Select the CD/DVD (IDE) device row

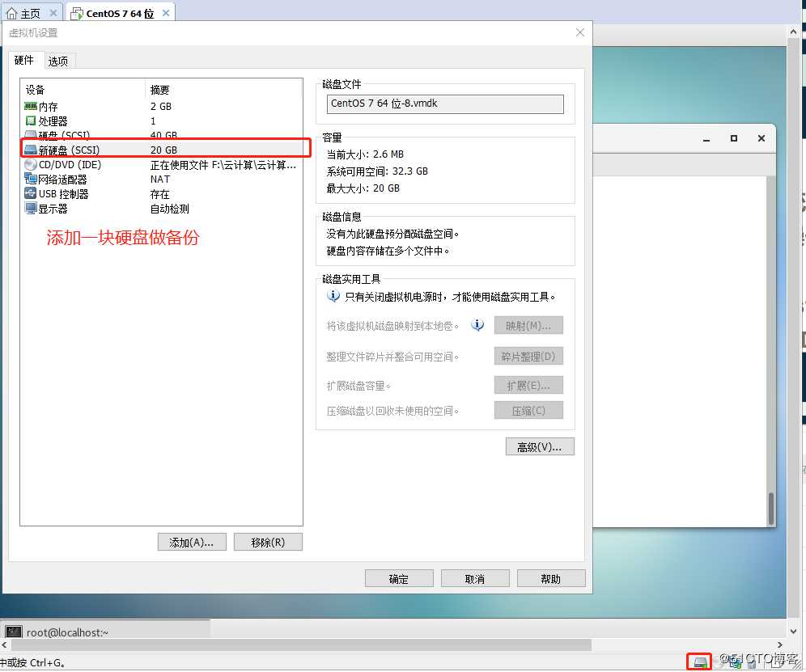point(161,165)
